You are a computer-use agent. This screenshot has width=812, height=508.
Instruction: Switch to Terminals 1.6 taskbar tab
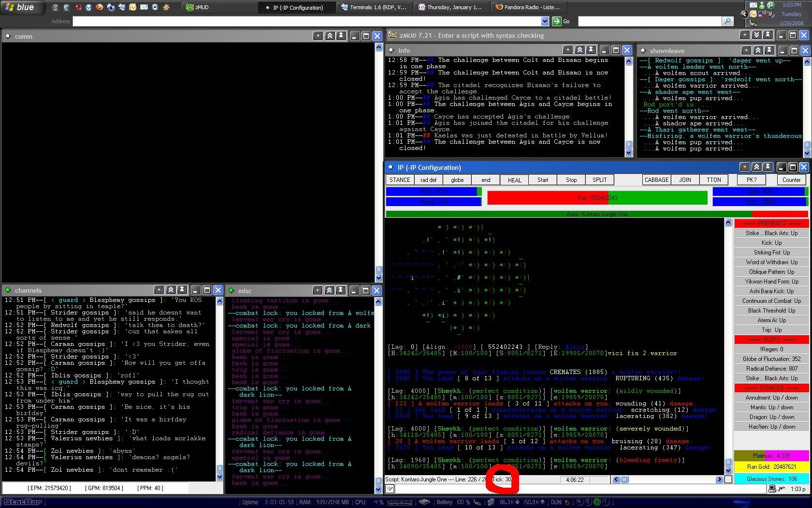[373, 7]
